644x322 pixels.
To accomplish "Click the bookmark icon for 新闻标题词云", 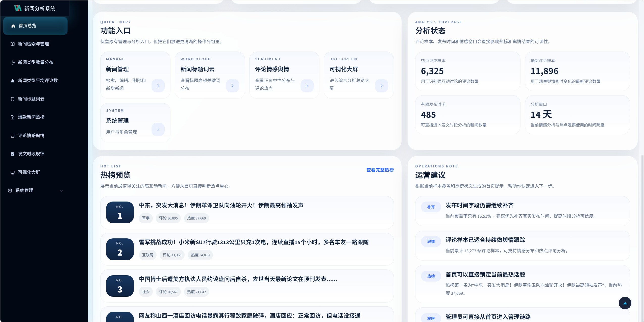I will point(12,99).
